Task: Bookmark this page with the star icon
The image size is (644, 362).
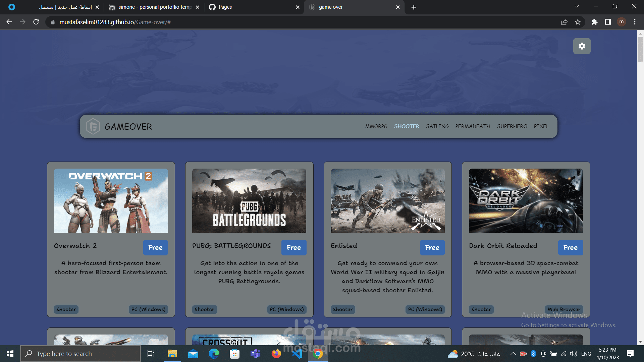Action: click(x=578, y=22)
